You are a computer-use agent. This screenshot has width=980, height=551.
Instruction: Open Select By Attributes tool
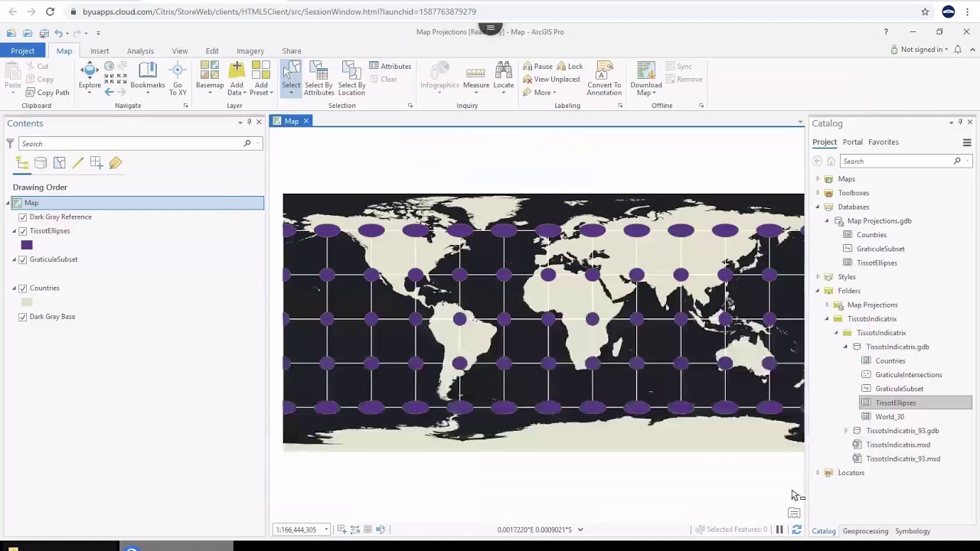click(x=318, y=78)
